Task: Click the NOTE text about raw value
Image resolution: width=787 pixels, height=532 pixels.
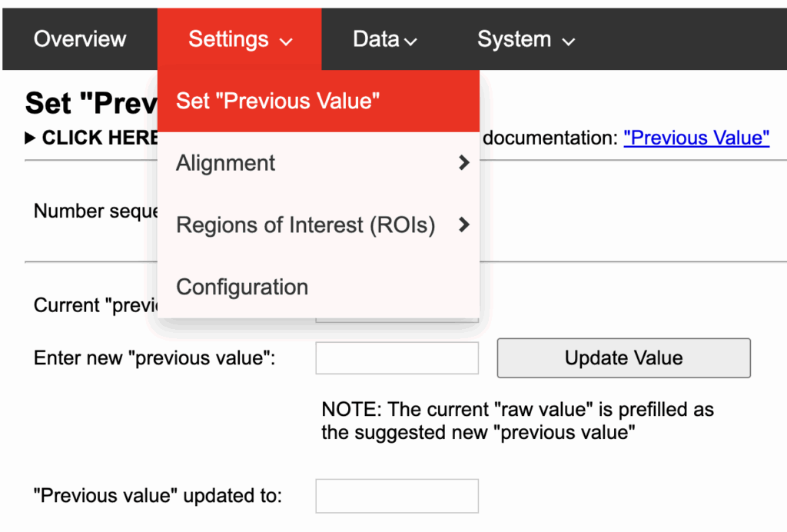Action: point(517,421)
